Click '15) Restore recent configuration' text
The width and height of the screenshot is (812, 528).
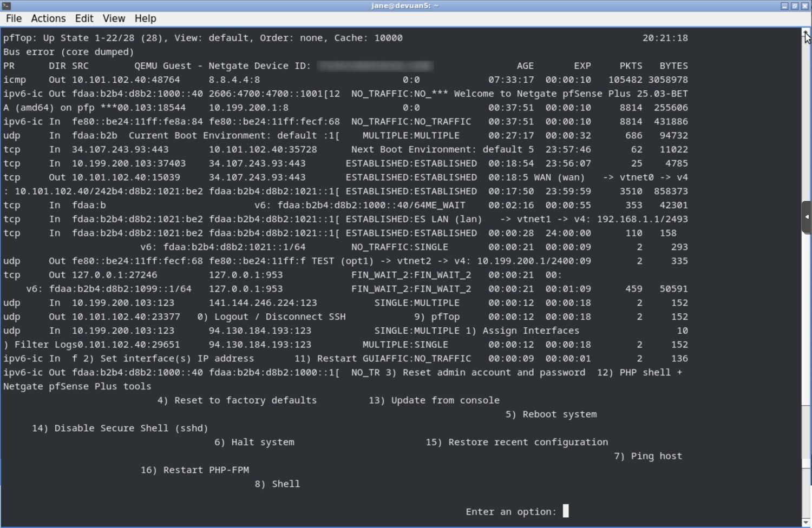[517, 442]
